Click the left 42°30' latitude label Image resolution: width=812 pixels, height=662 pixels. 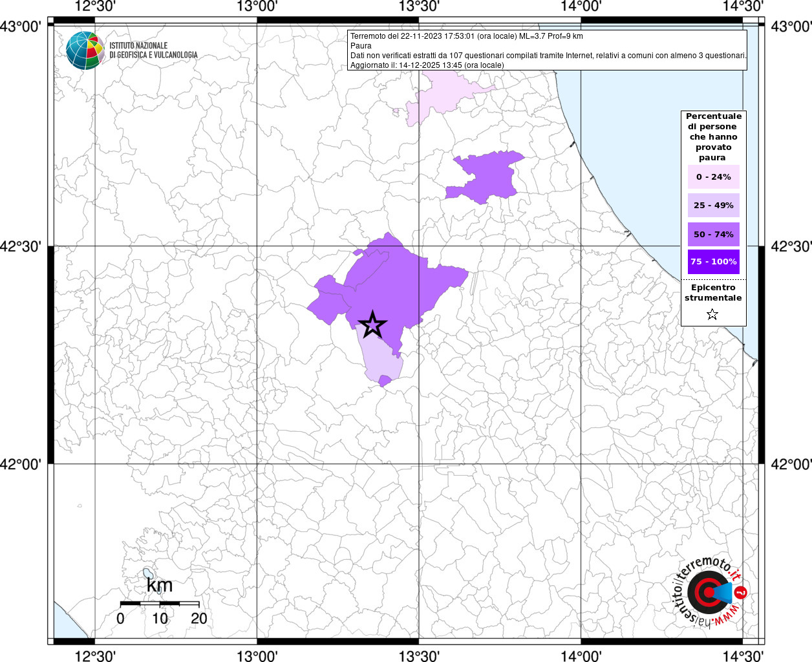click(21, 246)
